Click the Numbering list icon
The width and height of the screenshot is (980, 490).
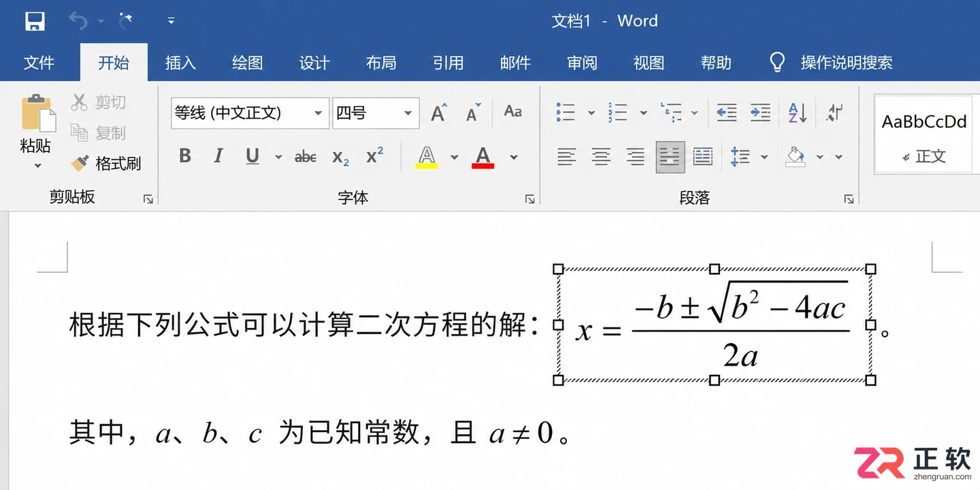(x=618, y=112)
